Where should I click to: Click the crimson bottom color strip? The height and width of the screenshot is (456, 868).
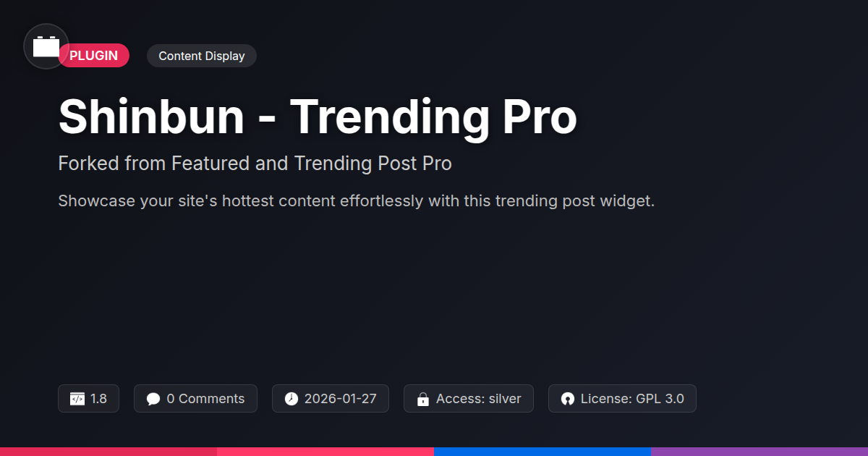click(109, 451)
